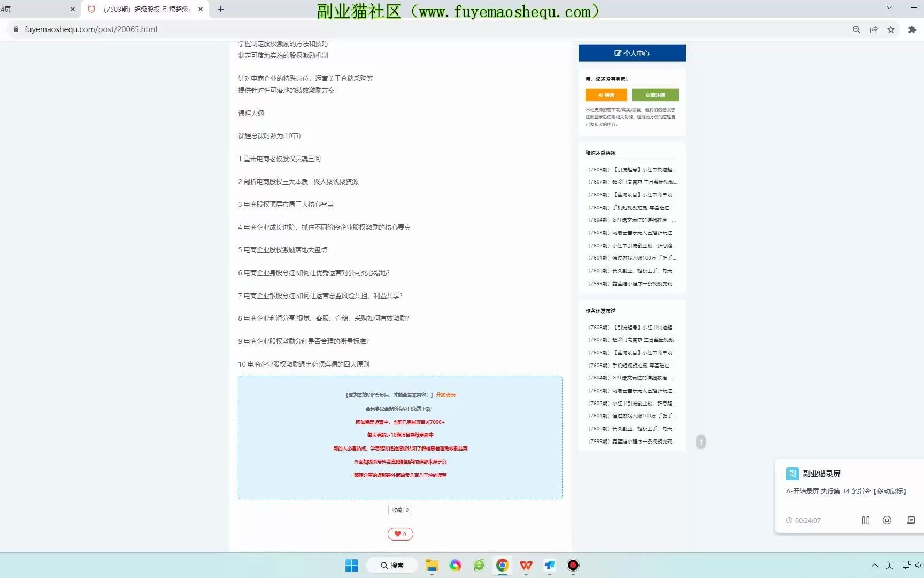Open (7608期) post under 作者还发布过
The width and height of the screenshot is (924, 578).
(632, 328)
